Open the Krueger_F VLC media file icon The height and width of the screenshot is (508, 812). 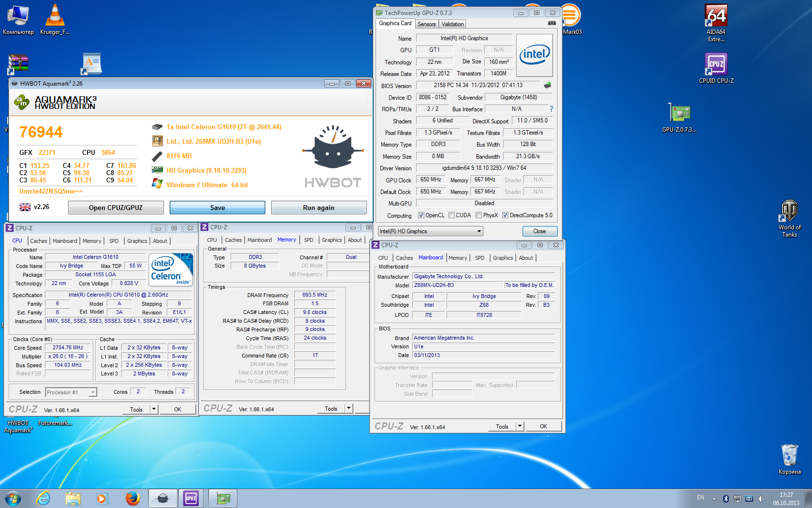(55, 19)
